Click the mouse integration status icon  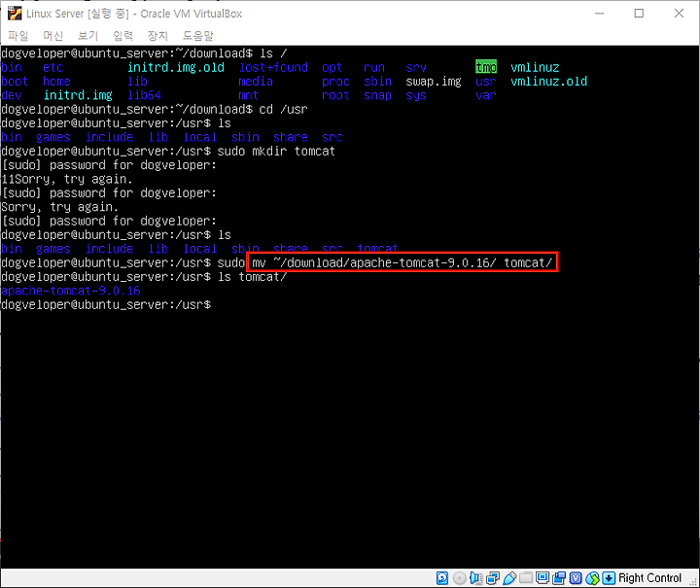click(x=592, y=578)
